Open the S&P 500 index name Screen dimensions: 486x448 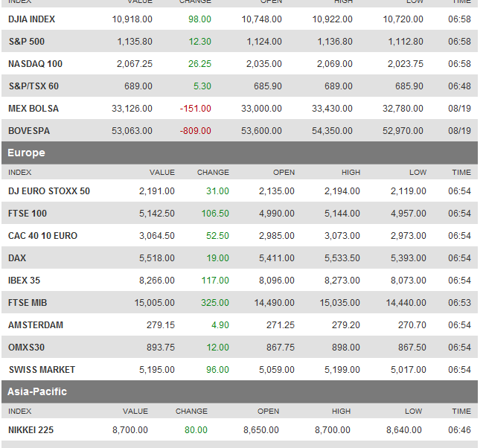tap(27, 42)
